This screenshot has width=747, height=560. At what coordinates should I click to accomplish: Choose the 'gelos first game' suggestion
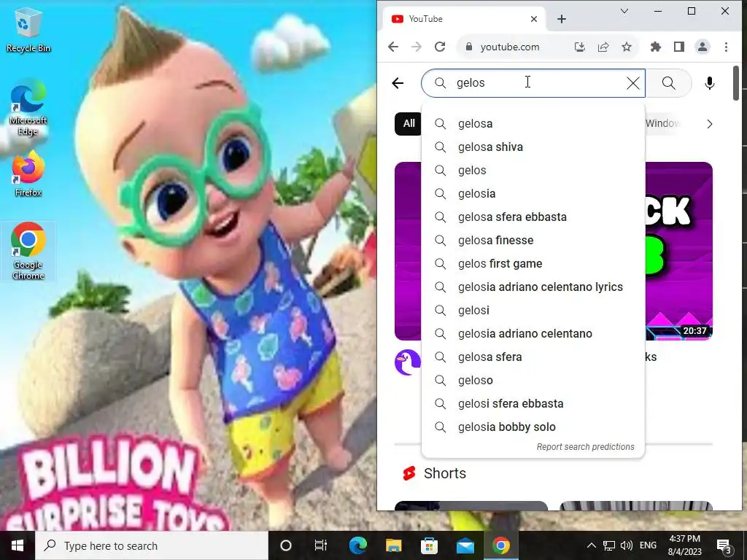(x=533, y=264)
